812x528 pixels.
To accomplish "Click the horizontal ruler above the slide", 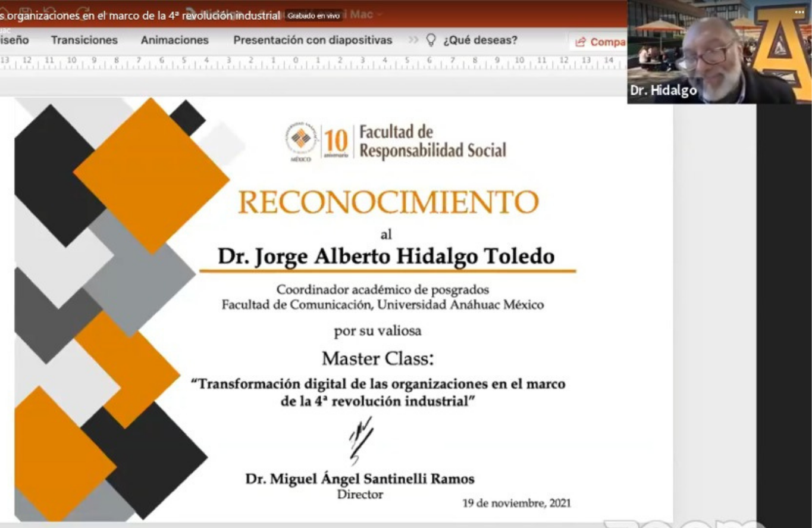I will coord(313,62).
